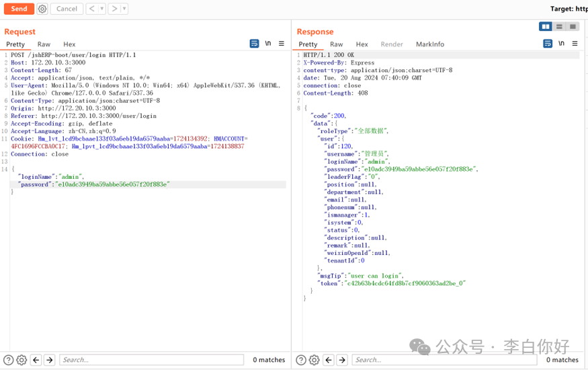
Task: Click the Request search input field
Action: tap(151, 360)
